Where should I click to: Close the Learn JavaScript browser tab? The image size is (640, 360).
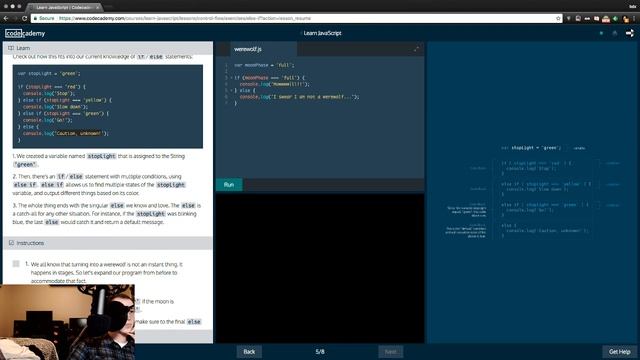[x=98, y=7]
